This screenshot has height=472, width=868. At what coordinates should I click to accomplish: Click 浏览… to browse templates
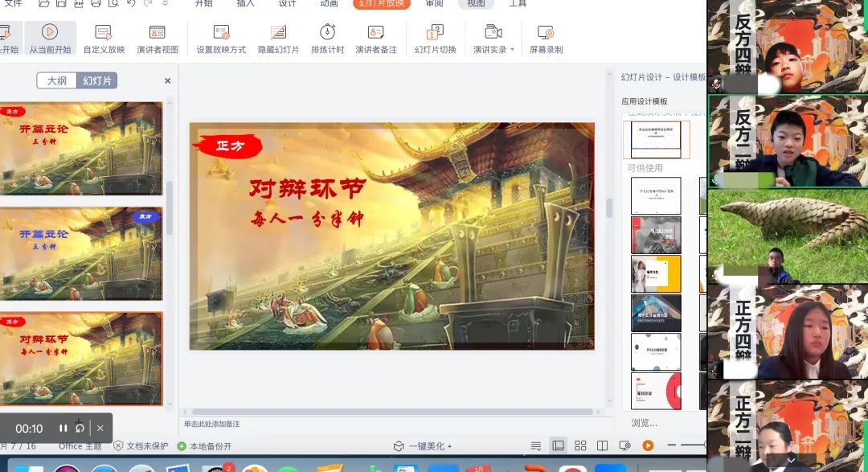point(645,423)
